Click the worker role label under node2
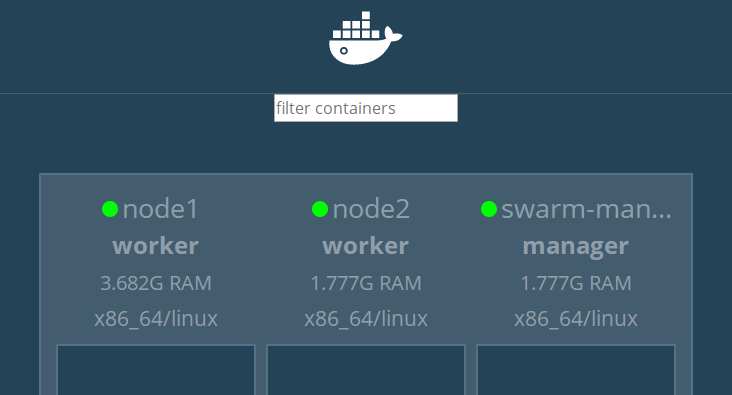 [x=366, y=246]
